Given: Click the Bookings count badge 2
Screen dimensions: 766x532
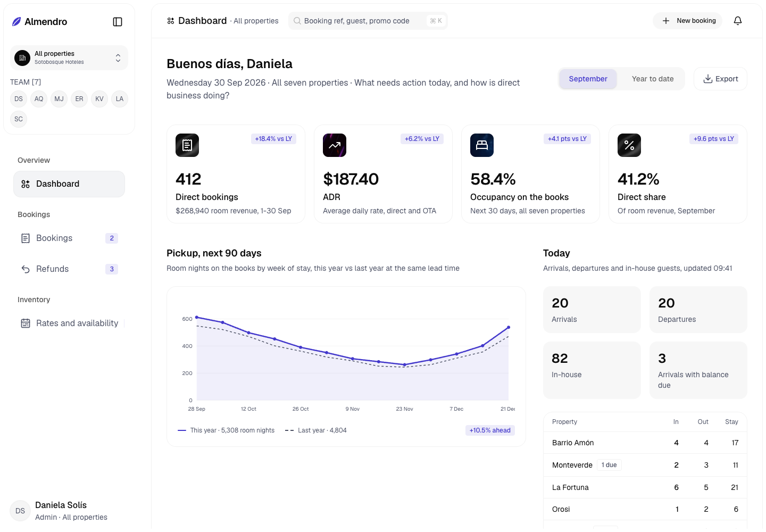Looking at the screenshot, I should coord(112,238).
